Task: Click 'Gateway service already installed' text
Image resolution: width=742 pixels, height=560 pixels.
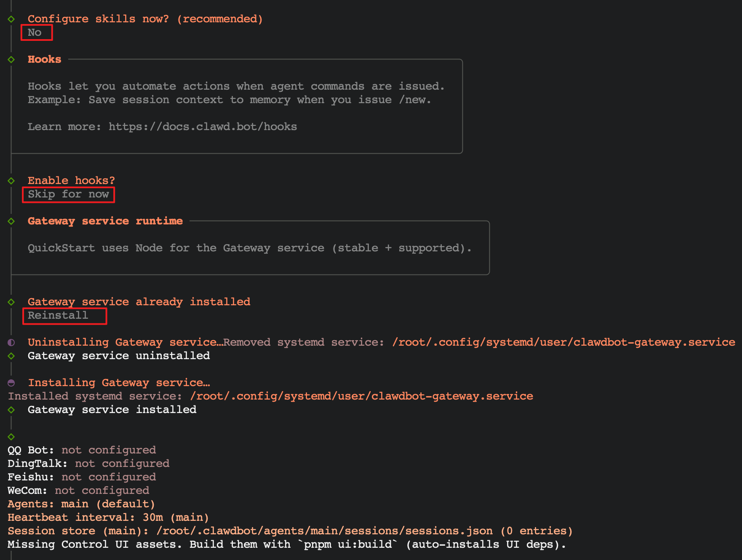Action: [x=139, y=302]
